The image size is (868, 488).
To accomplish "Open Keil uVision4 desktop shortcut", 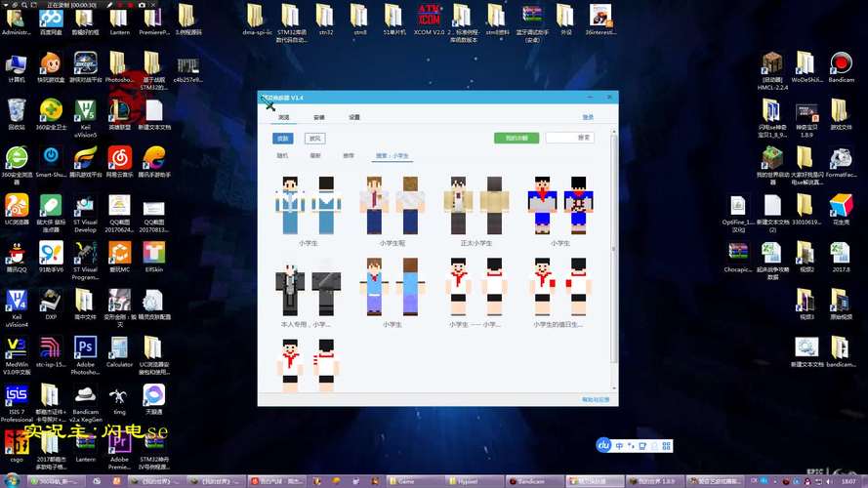I will [16, 308].
